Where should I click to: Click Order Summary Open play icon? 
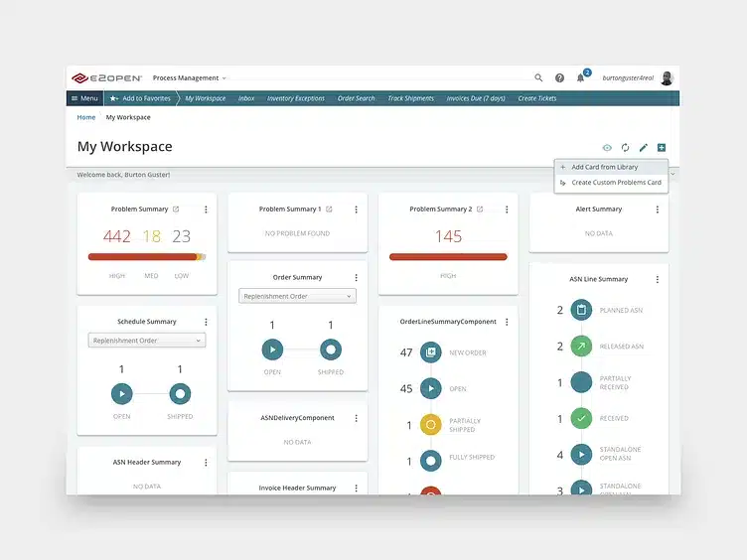pos(272,350)
